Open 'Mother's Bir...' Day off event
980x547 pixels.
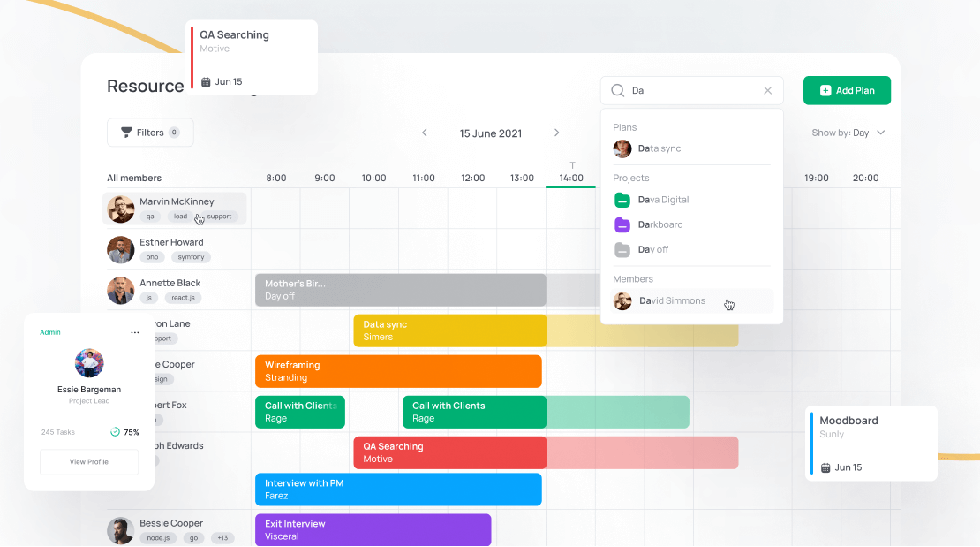click(x=401, y=290)
